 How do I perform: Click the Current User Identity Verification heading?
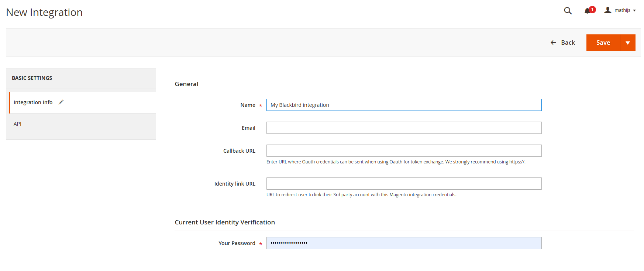pyautogui.click(x=225, y=222)
